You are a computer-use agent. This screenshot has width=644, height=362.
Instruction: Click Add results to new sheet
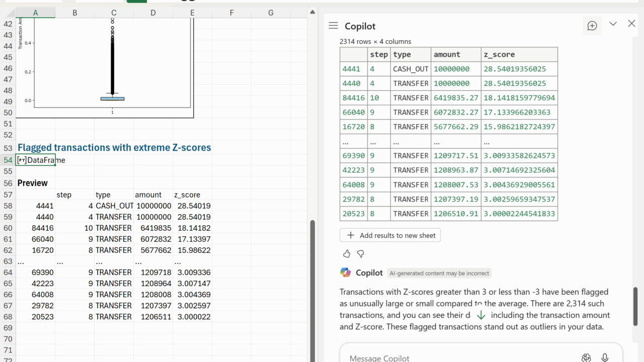click(x=390, y=235)
